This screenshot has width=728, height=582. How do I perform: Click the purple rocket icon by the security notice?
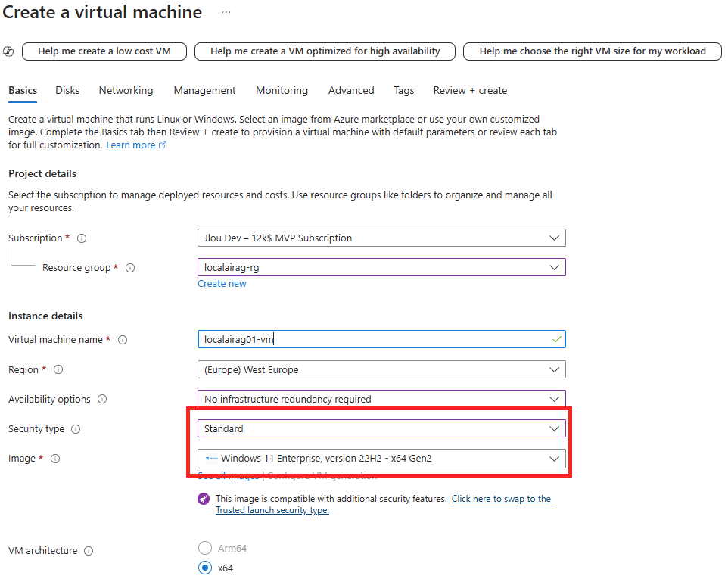click(204, 499)
